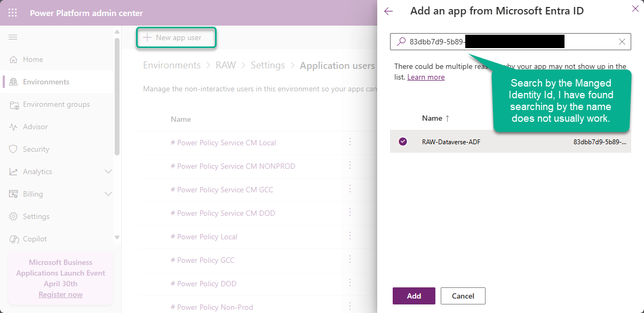The image size is (644, 313).
Task: Open # Power Policy Service CM DOD
Action: [x=223, y=213]
